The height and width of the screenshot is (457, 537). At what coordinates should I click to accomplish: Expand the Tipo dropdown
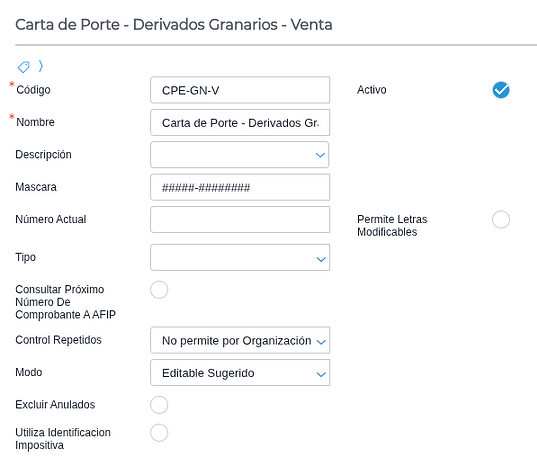(321, 259)
